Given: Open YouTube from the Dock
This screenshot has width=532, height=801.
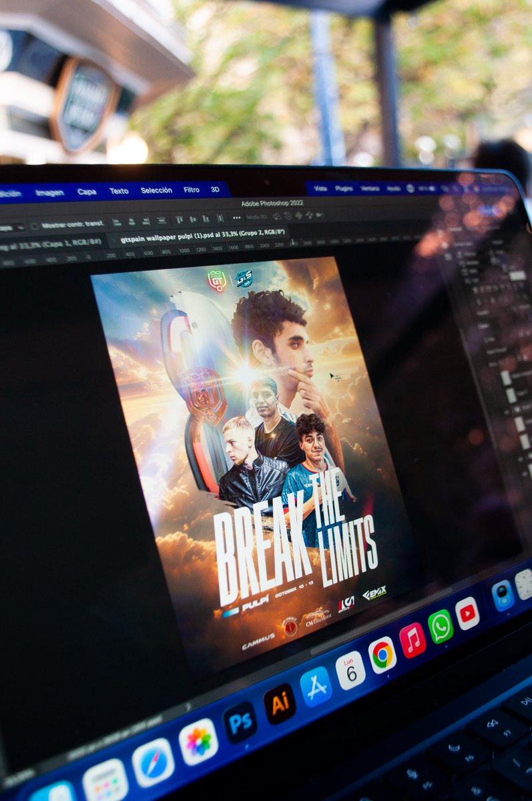Looking at the screenshot, I should pos(467,613).
